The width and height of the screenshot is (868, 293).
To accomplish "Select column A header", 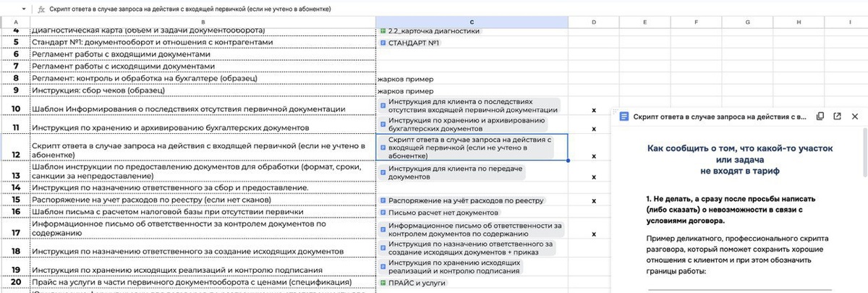I will (15, 23).
